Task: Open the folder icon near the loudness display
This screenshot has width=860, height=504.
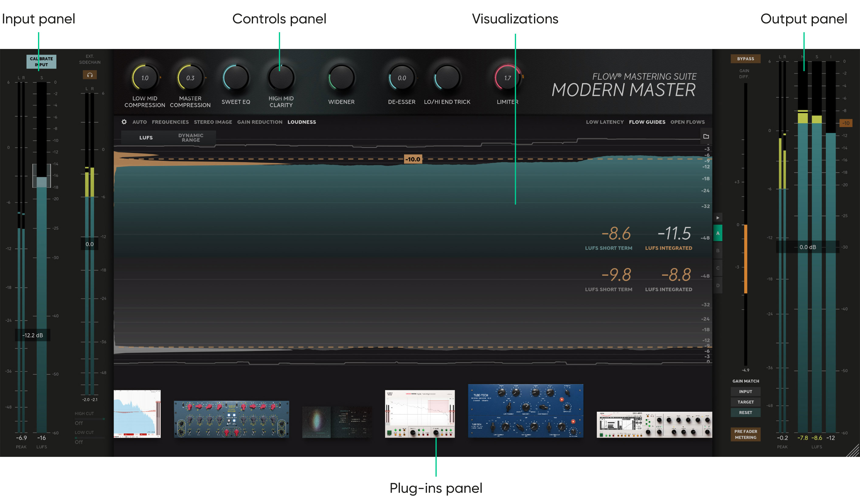Action: 706,136
